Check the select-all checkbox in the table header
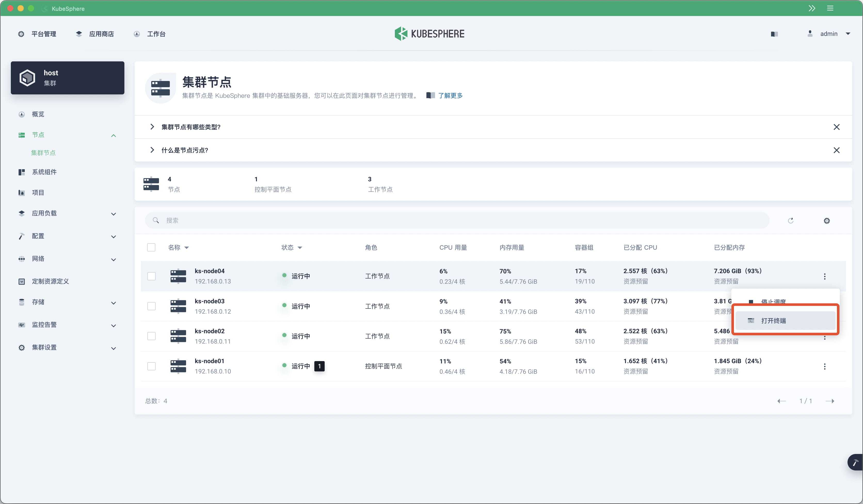The height and width of the screenshot is (504, 863). tap(151, 247)
